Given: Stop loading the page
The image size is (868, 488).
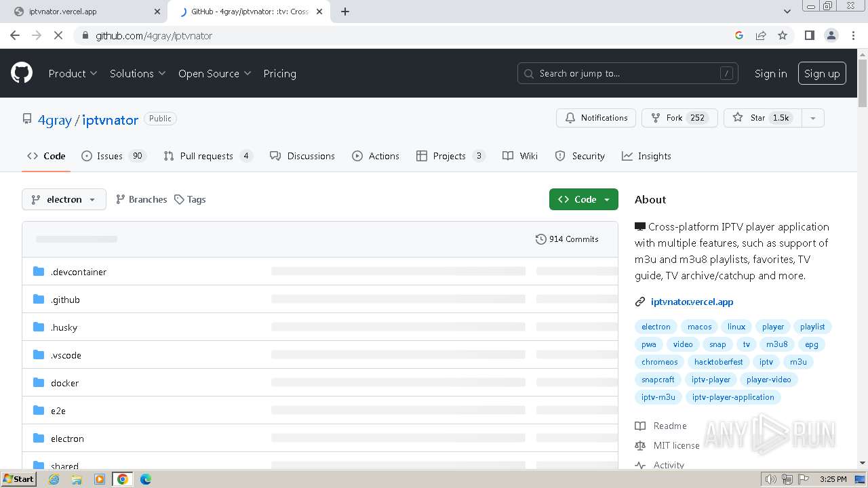Looking at the screenshot, I should pos(58,35).
